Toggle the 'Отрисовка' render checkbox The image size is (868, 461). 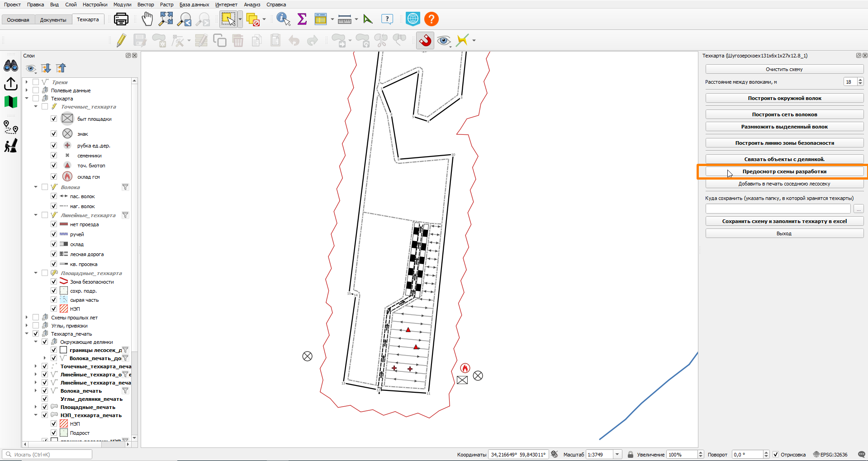click(x=776, y=454)
